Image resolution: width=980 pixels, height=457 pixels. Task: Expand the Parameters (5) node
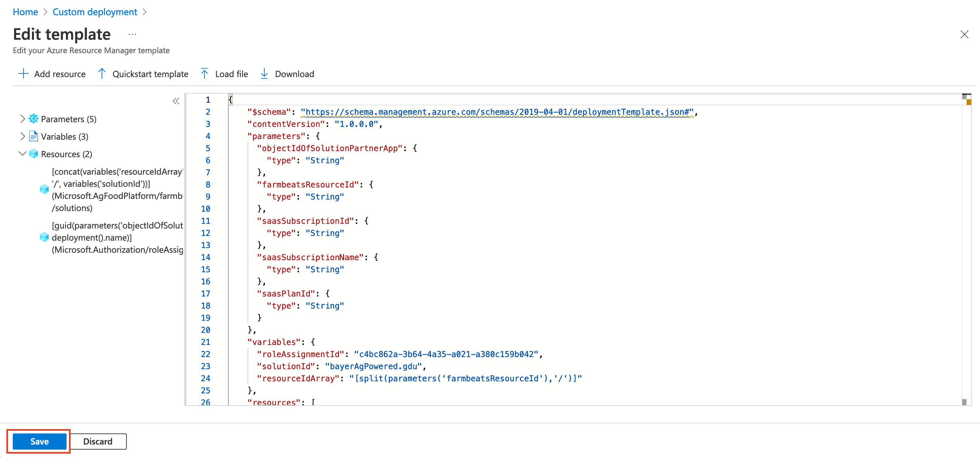tap(22, 119)
